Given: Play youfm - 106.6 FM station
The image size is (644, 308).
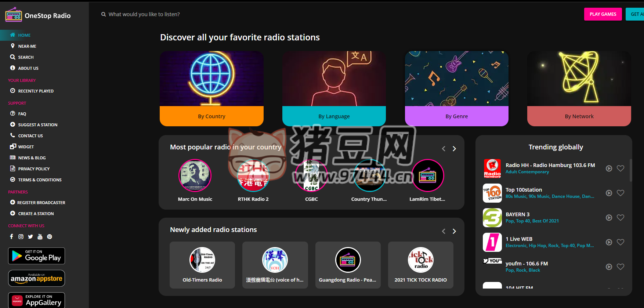Looking at the screenshot, I should click(609, 267).
